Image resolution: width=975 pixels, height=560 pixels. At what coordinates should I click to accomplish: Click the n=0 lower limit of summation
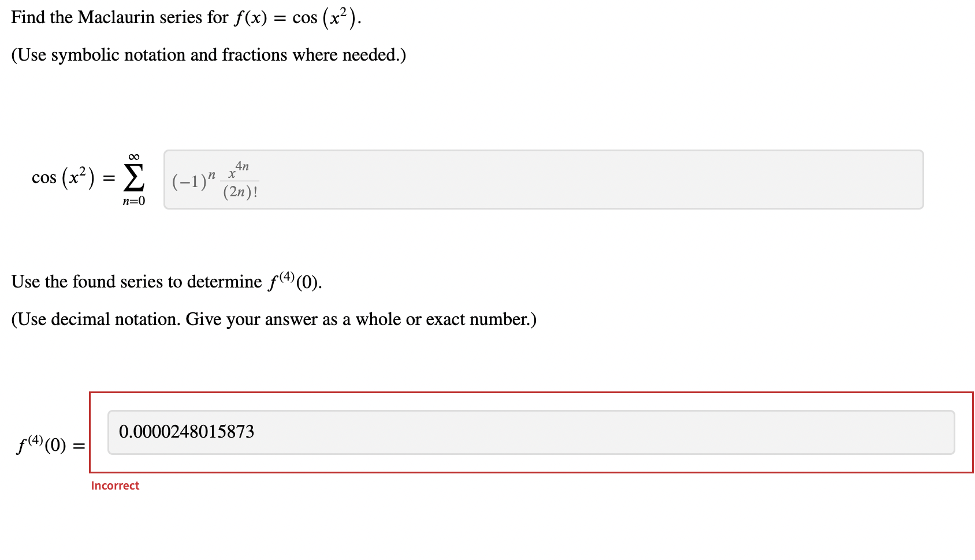pos(133,201)
